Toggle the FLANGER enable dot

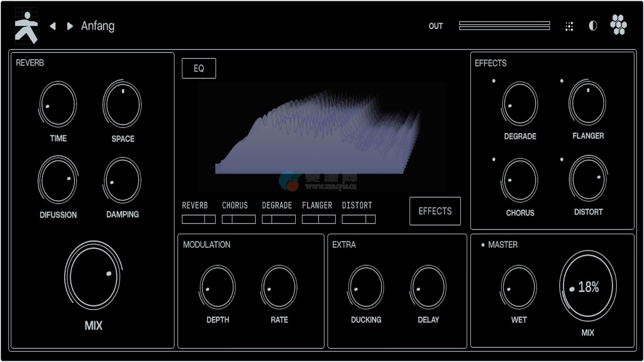pos(562,81)
